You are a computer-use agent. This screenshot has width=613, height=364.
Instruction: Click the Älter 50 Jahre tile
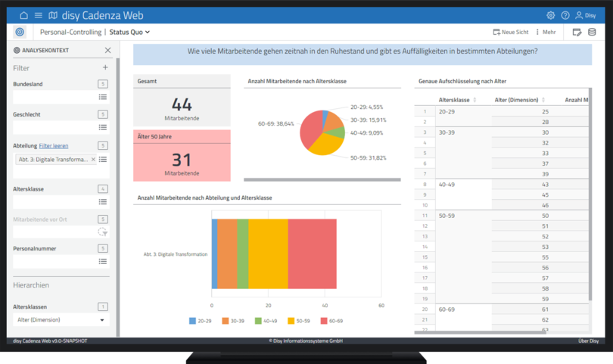click(x=182, y=156)
